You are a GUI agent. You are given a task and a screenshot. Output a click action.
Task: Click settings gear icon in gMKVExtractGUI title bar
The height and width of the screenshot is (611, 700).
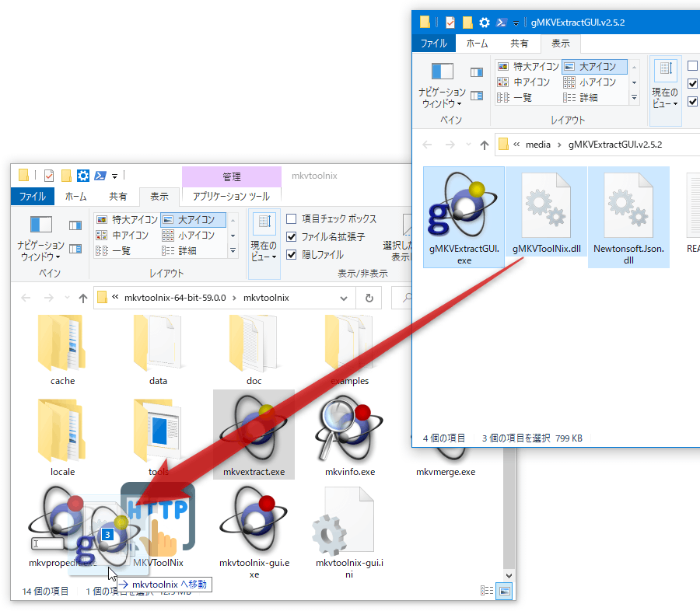coord(485,23)
